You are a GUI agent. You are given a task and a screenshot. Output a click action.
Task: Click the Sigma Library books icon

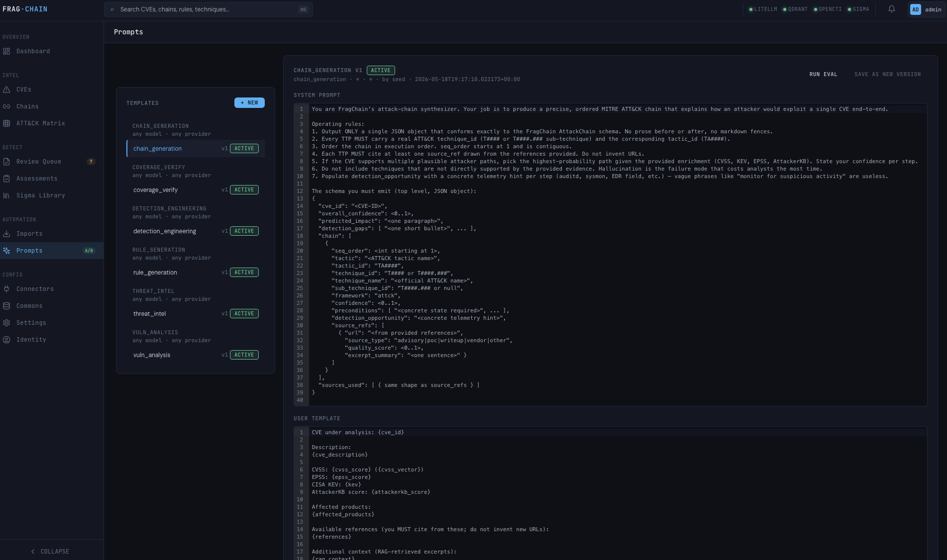[6, 195]
